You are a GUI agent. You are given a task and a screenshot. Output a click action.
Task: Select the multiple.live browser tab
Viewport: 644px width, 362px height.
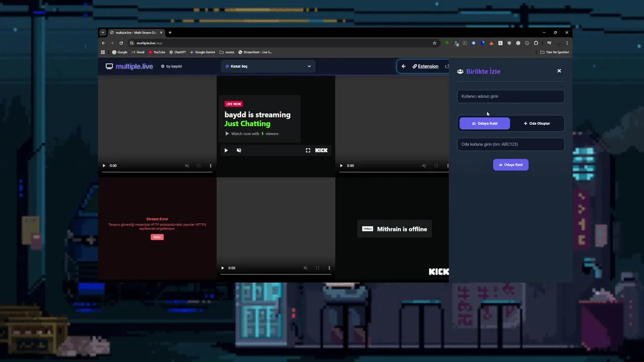pyautogui.click(x=135, y=33)
